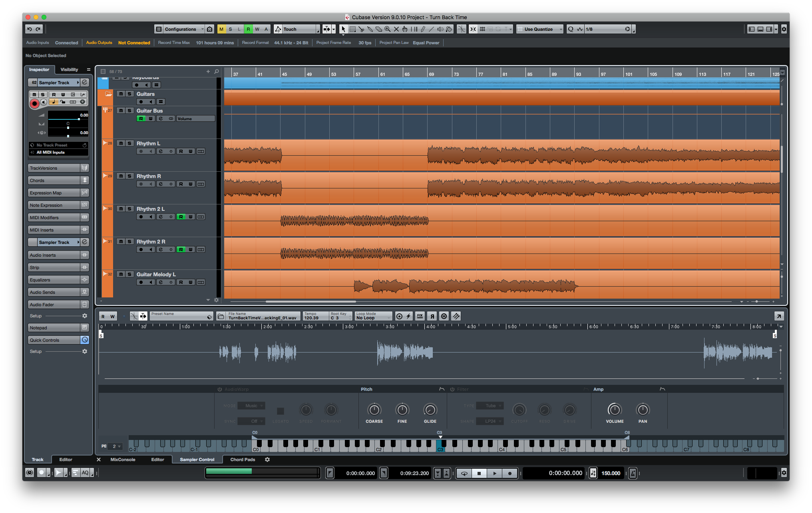The height and width of the screenshot is (513, 812).
Task: Select the Mute X tool
Action: tap(396, 29)
